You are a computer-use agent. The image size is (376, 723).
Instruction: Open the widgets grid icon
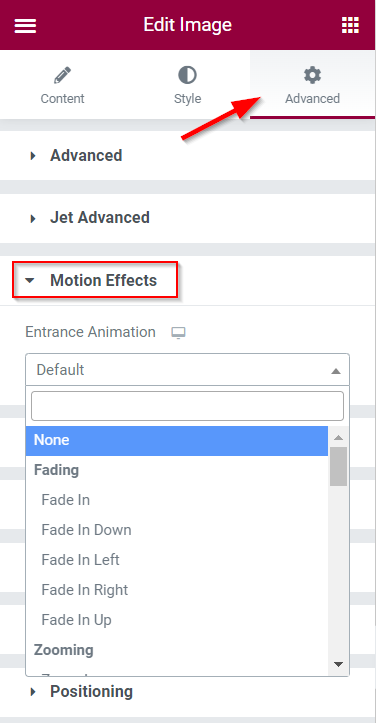[350, 25]
